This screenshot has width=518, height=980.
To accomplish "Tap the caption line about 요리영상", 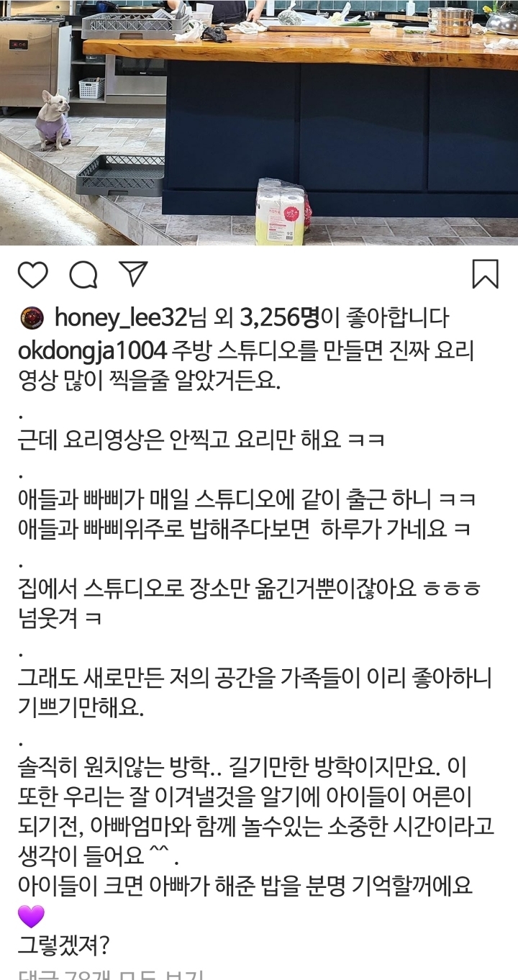I will [201, 441].
